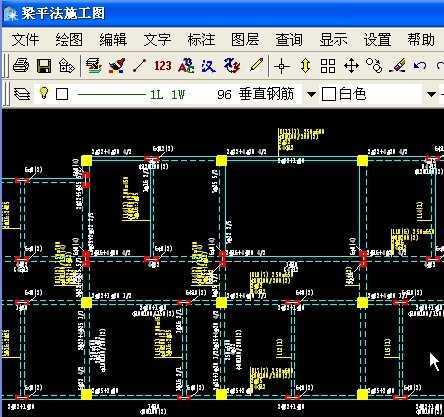Select the line drawing tool

[x=140, y=65]
